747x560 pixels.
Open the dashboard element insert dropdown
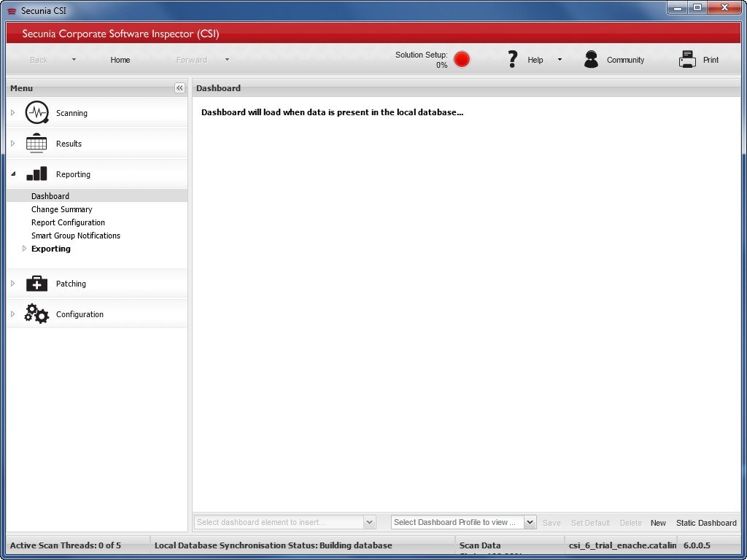pos(369,522)
